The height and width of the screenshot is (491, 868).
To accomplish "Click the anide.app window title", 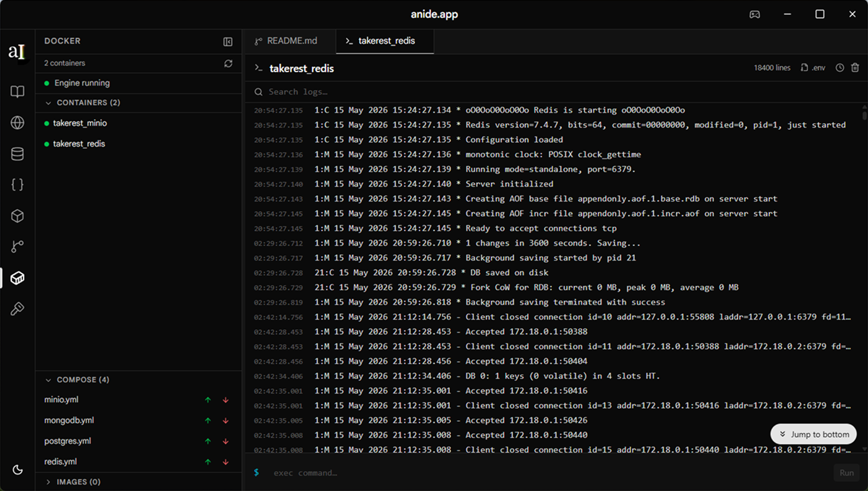I will coord(434,14).
